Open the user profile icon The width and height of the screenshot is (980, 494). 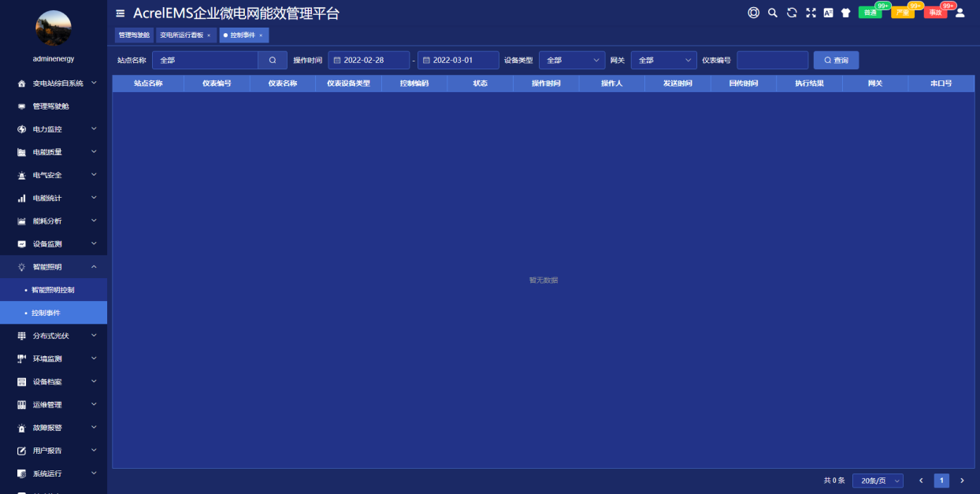pyautogui.click(x=960, y=13)
